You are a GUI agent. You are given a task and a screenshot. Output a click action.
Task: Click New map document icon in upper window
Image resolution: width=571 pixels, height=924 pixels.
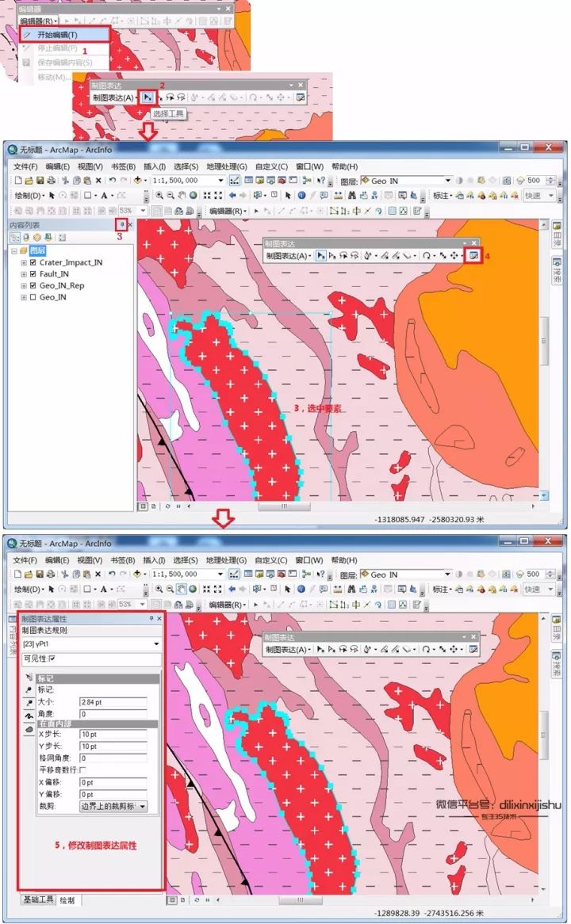tap(18, 181)
